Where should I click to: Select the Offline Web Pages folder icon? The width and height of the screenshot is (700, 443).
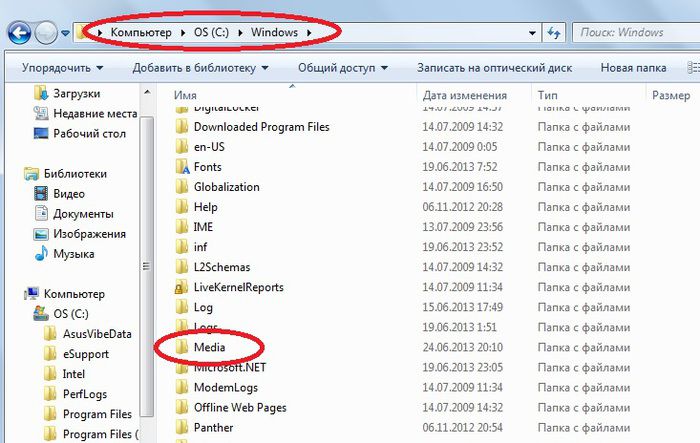coord(182,407)
